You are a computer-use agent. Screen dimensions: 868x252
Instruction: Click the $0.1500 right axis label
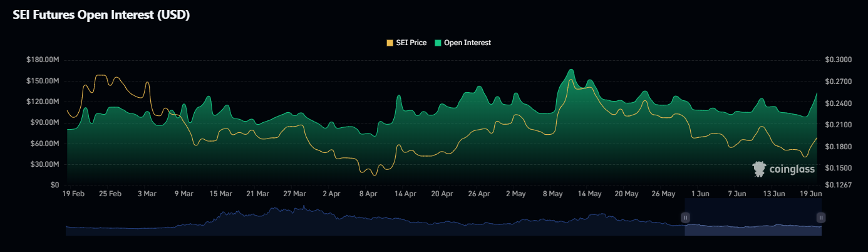tap(839, 168)
